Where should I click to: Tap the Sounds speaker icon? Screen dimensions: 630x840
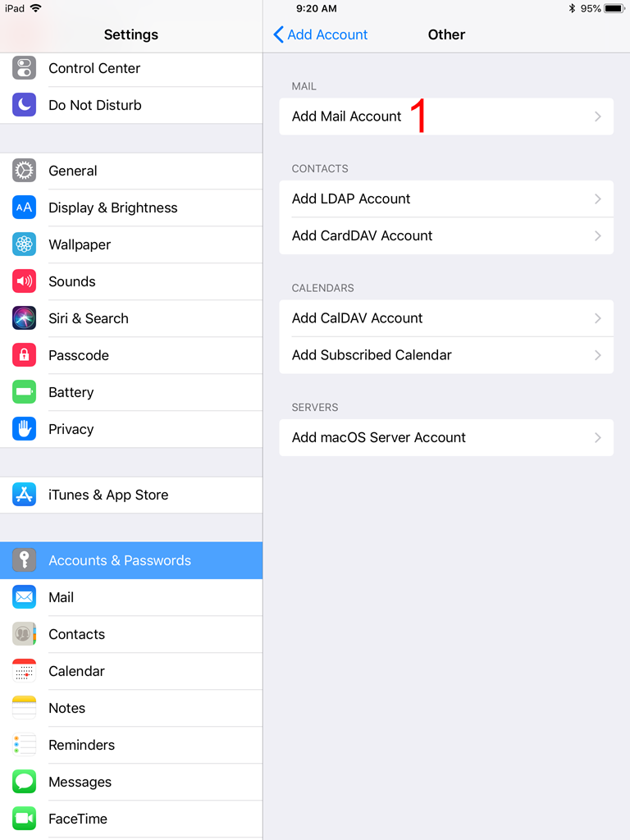click(24, 281)
